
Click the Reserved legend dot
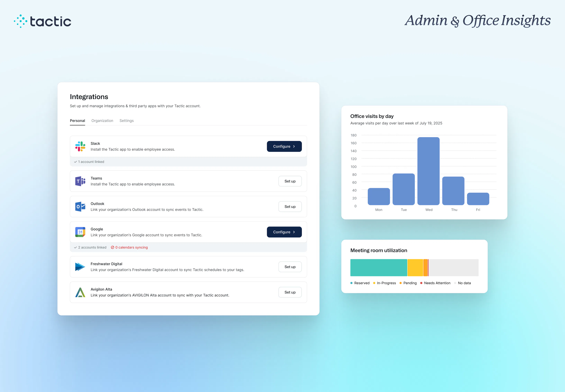click(352, 283)
